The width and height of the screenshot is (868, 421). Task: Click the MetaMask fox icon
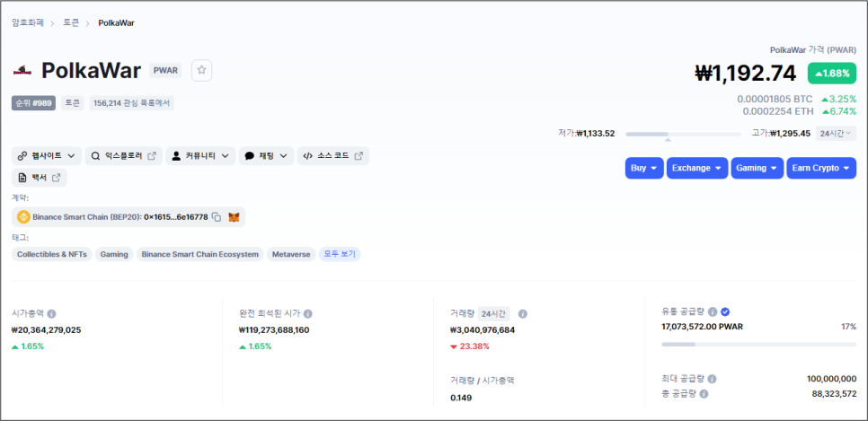click(234, 217)
